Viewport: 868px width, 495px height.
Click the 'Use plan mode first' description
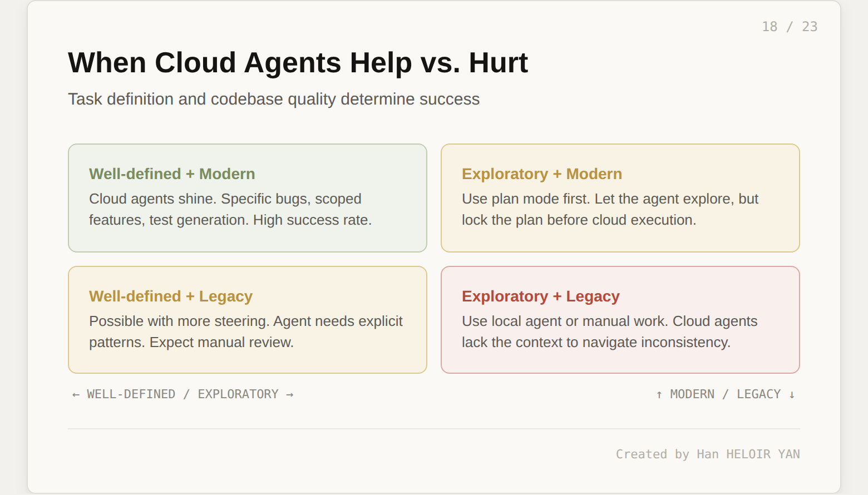point(610,210)
